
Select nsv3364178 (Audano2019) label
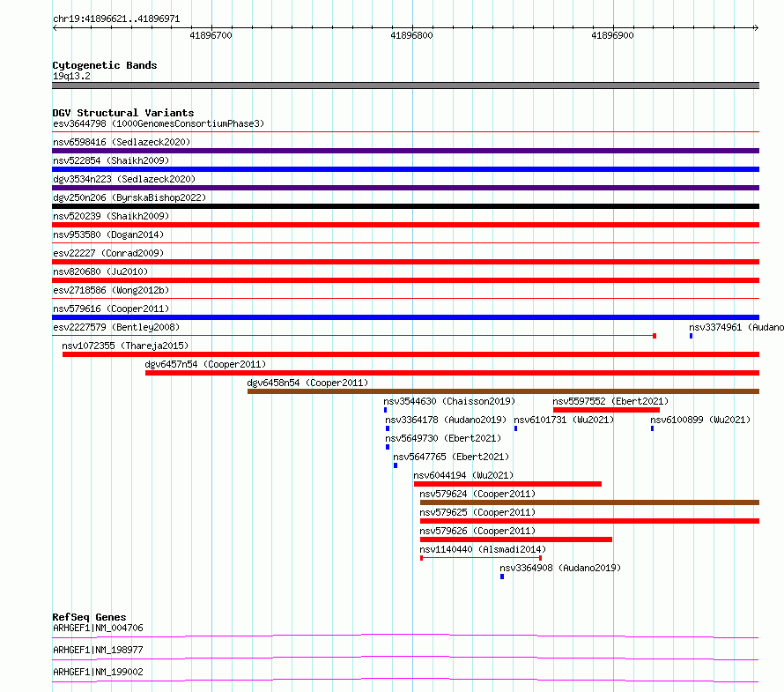point(446,420)
